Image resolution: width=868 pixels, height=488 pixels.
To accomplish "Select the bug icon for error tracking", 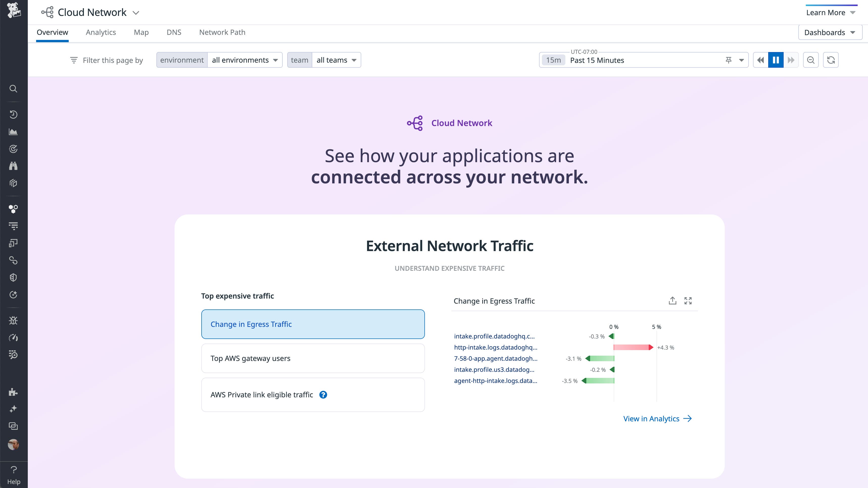I will tap(13, 321).
